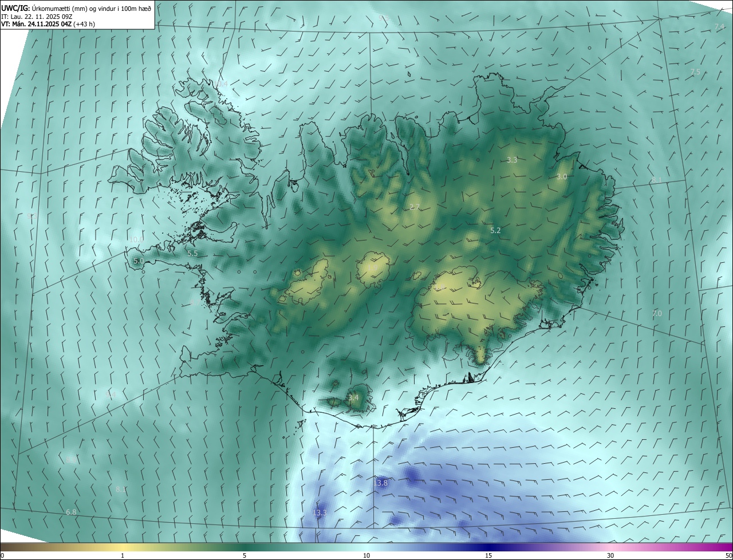Pick the pale yellow color-scale segment near 1
Screen dimensions: 733x560
[123, 547]
